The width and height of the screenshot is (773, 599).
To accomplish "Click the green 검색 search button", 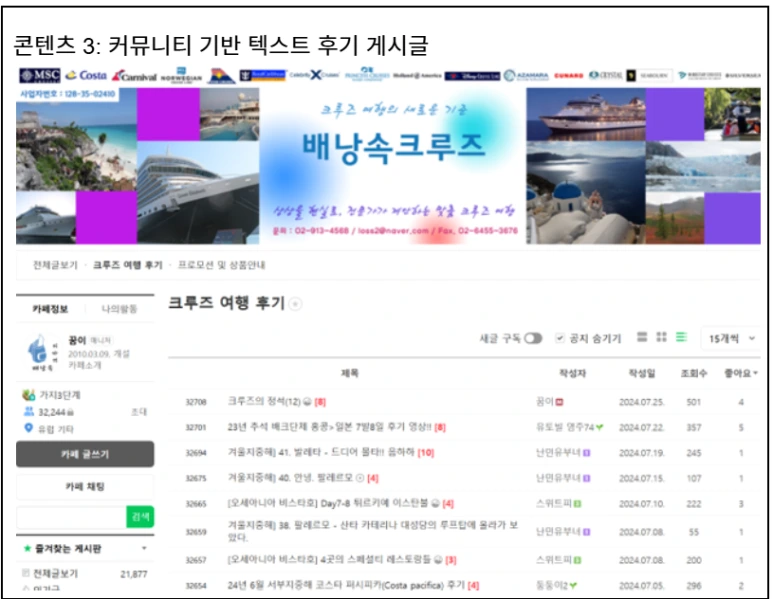I will pos(140,517).
